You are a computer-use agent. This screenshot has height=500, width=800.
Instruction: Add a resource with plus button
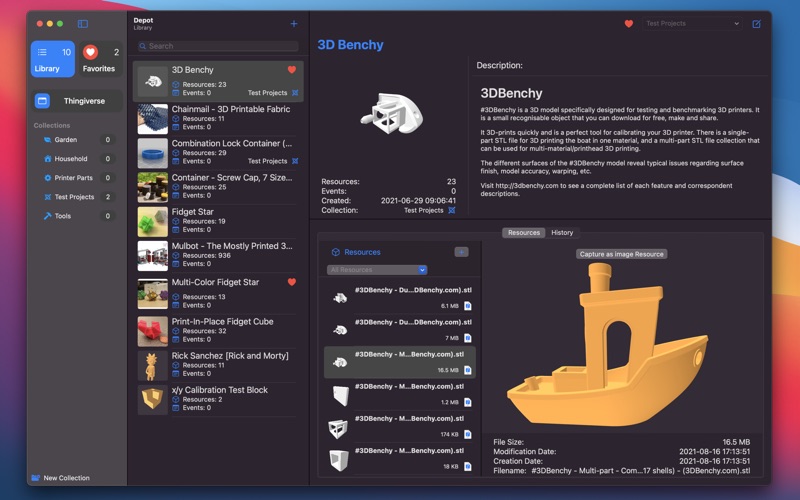coord(461,252)
